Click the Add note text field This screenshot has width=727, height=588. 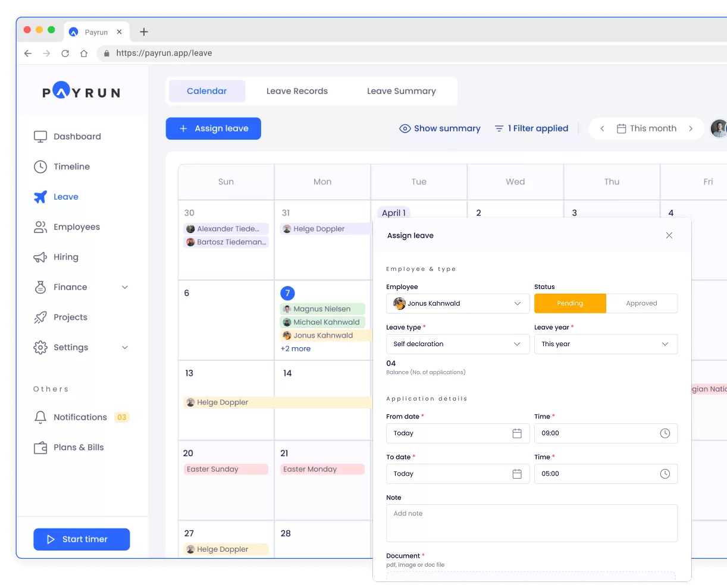531,523
